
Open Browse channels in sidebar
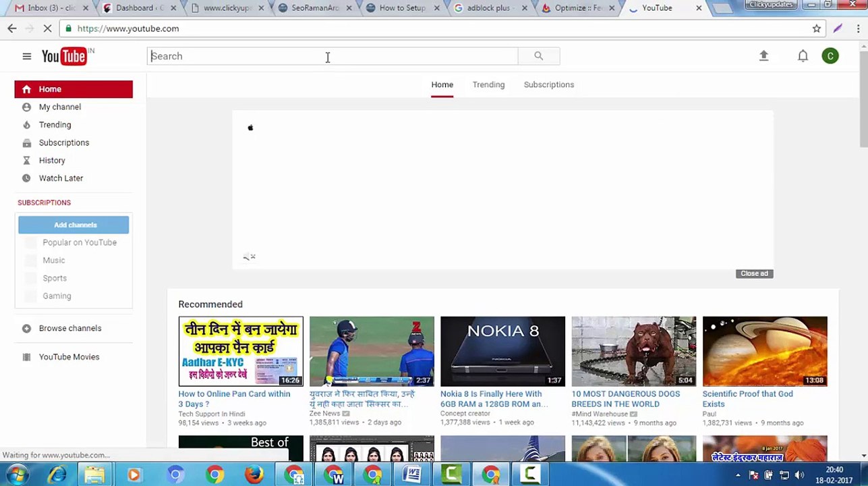69,328
